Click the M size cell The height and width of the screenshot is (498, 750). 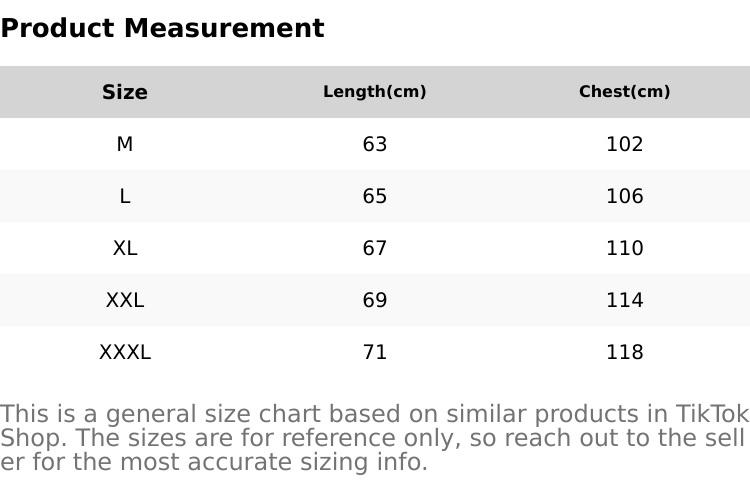(x=125, y=144)
